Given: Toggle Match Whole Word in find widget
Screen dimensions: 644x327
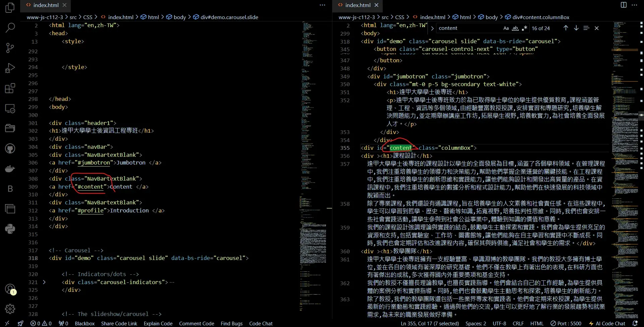Looking at the screenshot, I should point(515,28).
